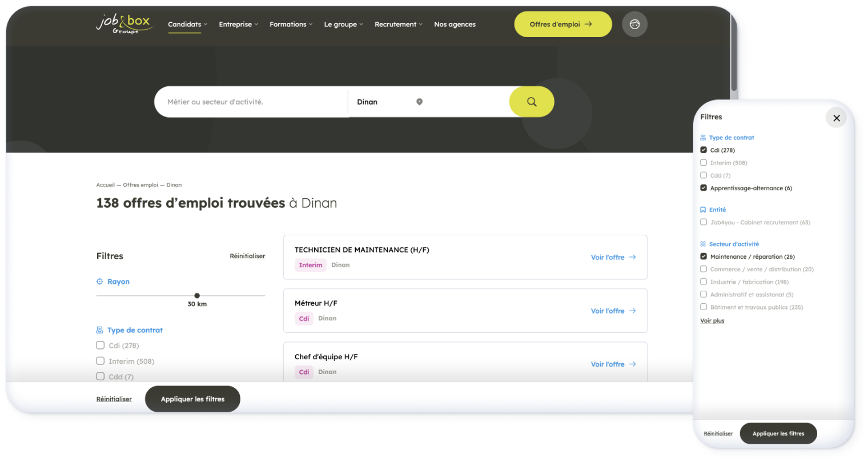
Task: Click the yellow magnifier search button
Action: click(x=531, y=102)
